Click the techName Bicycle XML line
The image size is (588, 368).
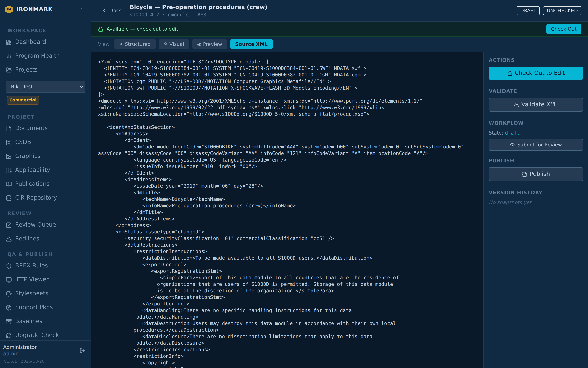pos(184,199)
